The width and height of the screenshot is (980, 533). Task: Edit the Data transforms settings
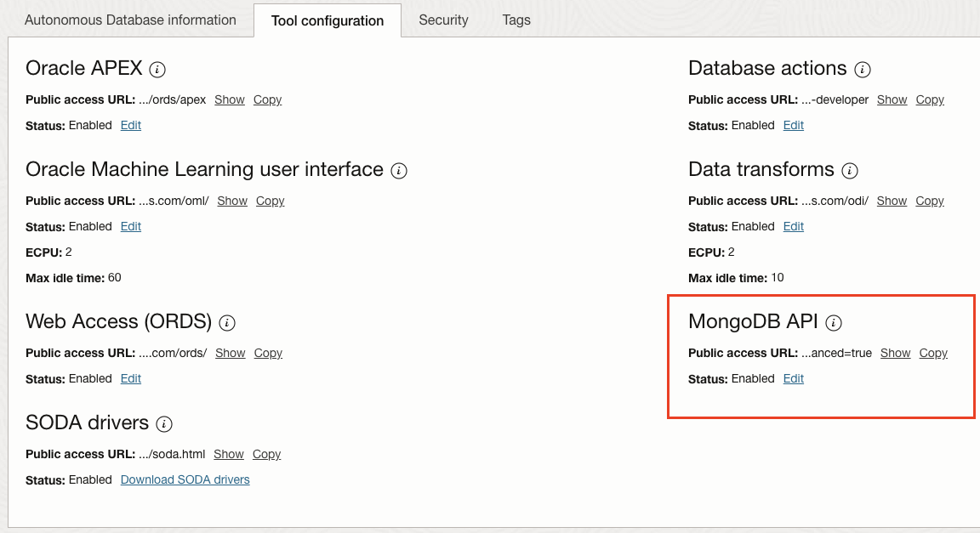click(x=793, y=226)
